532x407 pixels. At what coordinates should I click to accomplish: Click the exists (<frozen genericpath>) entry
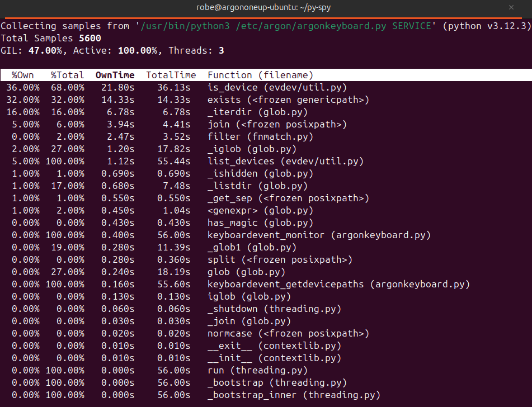pos(288,100)
